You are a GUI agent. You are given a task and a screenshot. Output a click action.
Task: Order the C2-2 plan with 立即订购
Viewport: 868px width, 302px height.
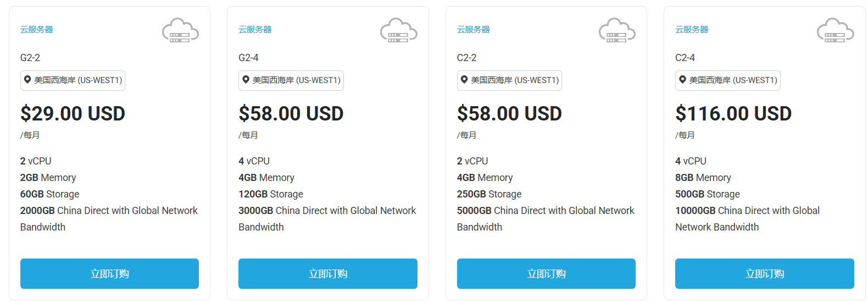546,273
